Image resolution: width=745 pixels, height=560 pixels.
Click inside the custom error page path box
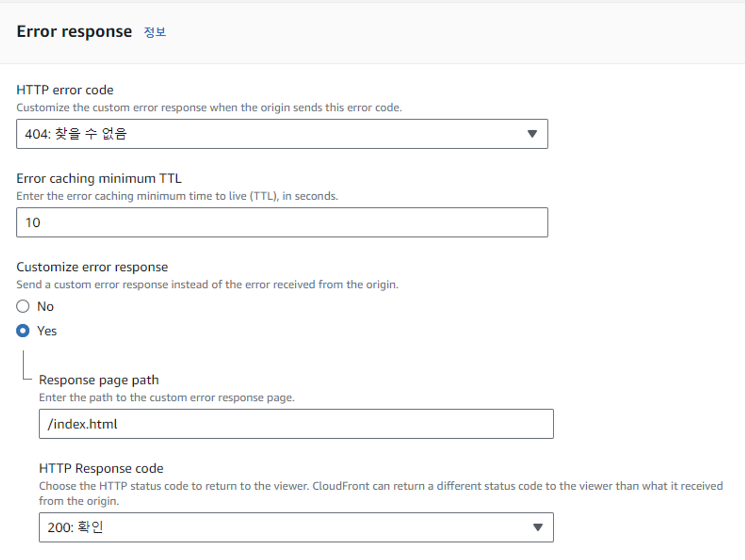296,424
